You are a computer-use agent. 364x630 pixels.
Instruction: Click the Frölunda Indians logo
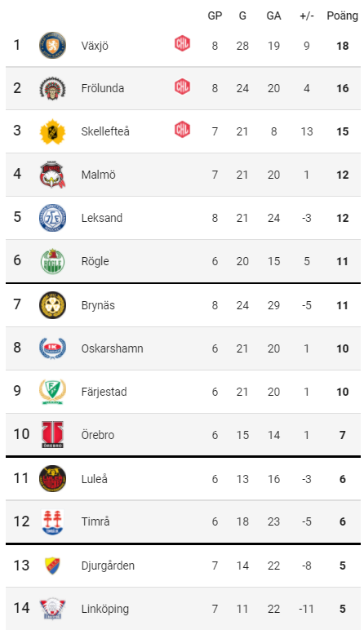tap(52, 88)
